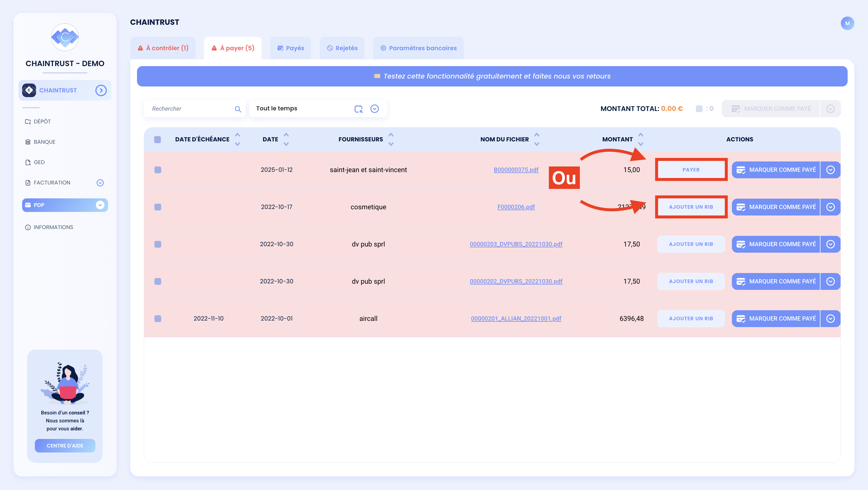This screenshot has width=868, height=490.
Task: Click the ticket icon in the promo banner
Action: coord(377,76)
